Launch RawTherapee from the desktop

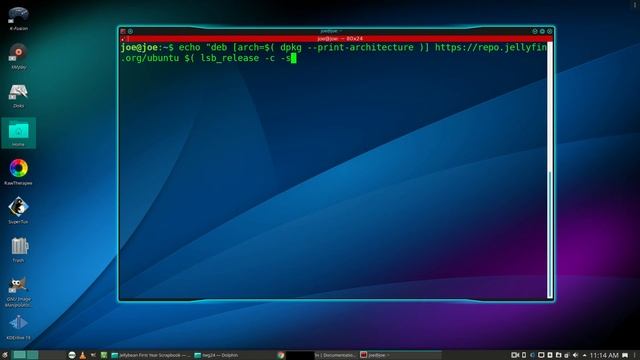pos(18,172)
